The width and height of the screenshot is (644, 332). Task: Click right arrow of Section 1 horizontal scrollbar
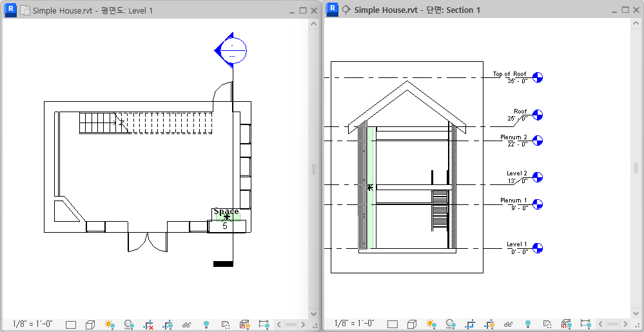click(625, 325)
